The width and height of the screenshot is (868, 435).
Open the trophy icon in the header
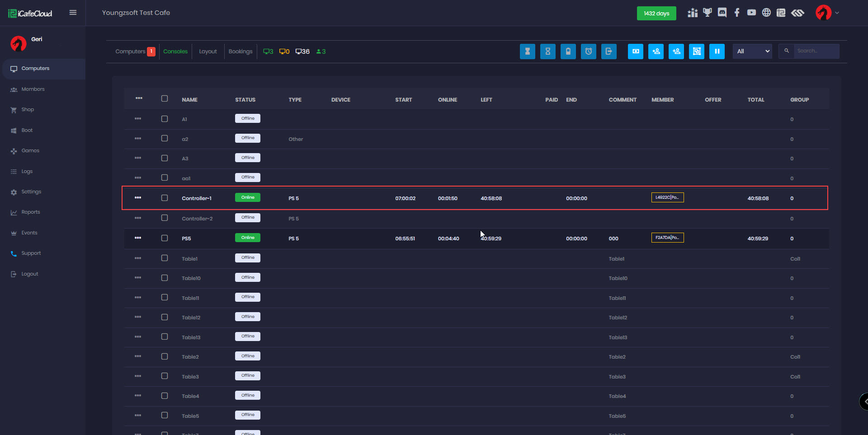click(x=707, y=13)
